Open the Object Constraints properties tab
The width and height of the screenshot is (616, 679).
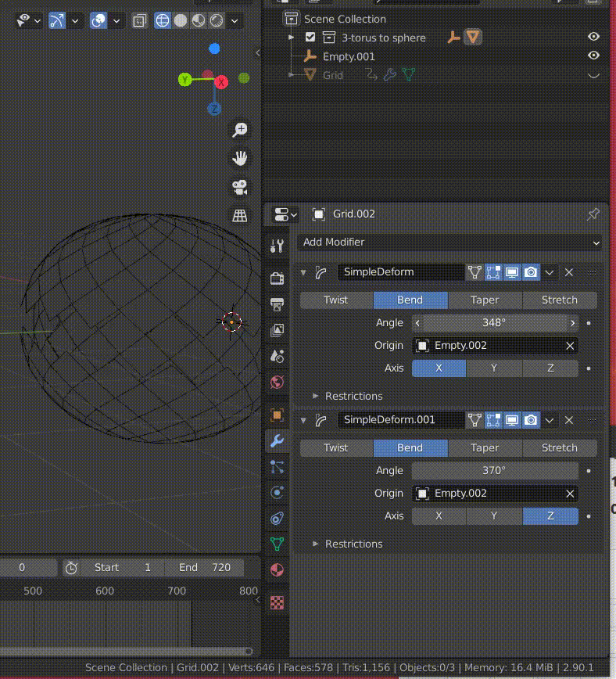coord(277,518)
